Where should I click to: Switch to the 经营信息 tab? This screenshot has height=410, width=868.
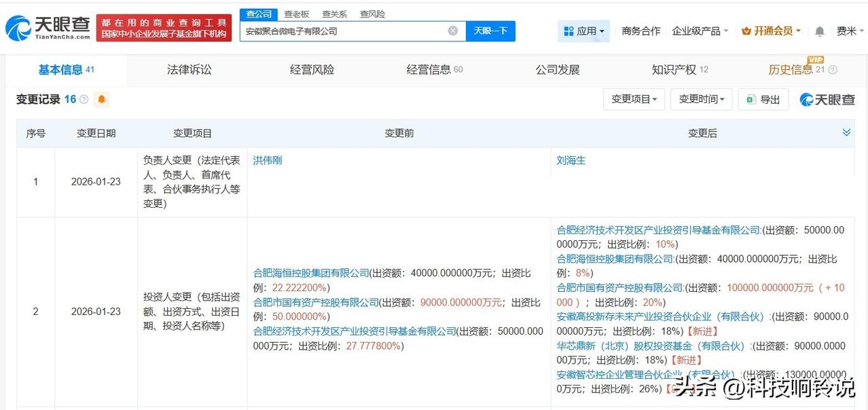click(x=435, y=69)
